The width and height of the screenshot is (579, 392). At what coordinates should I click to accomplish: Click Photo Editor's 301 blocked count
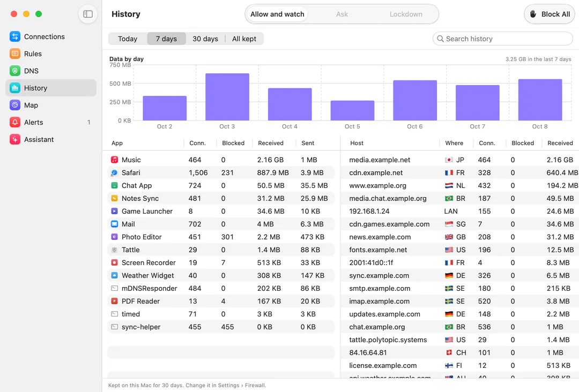(227, 237)
